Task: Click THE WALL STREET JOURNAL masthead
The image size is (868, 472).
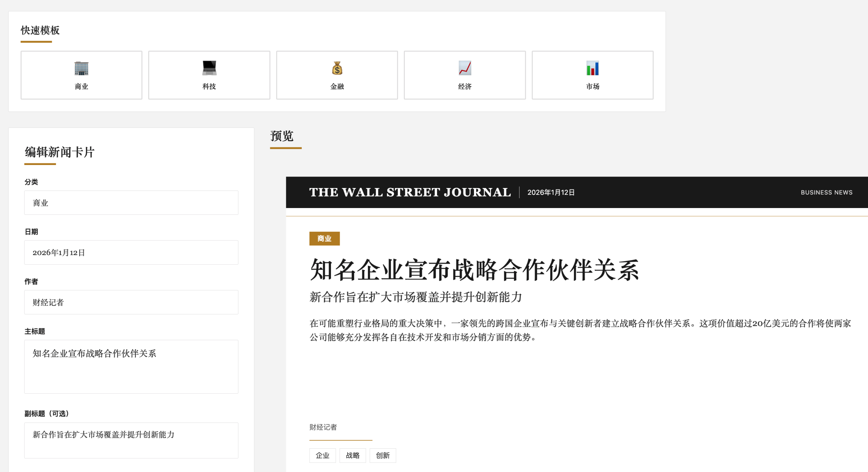Action: click(410, 192)
